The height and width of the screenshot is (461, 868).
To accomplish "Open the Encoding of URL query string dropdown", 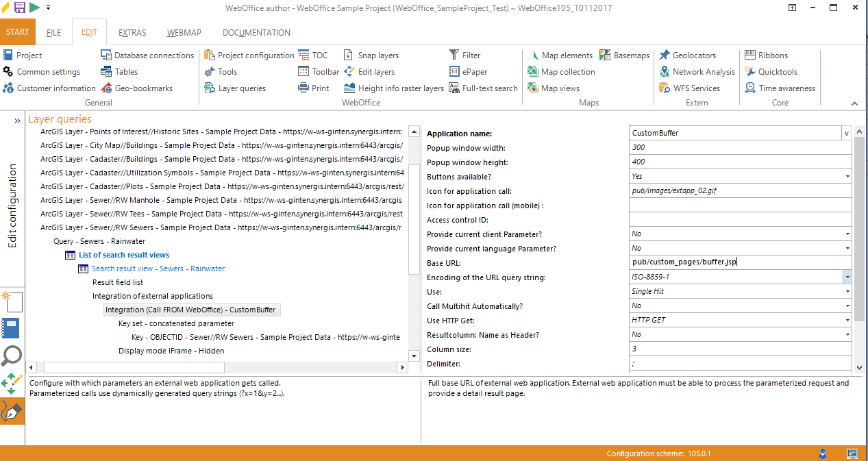I will click(x=846, y=277).
